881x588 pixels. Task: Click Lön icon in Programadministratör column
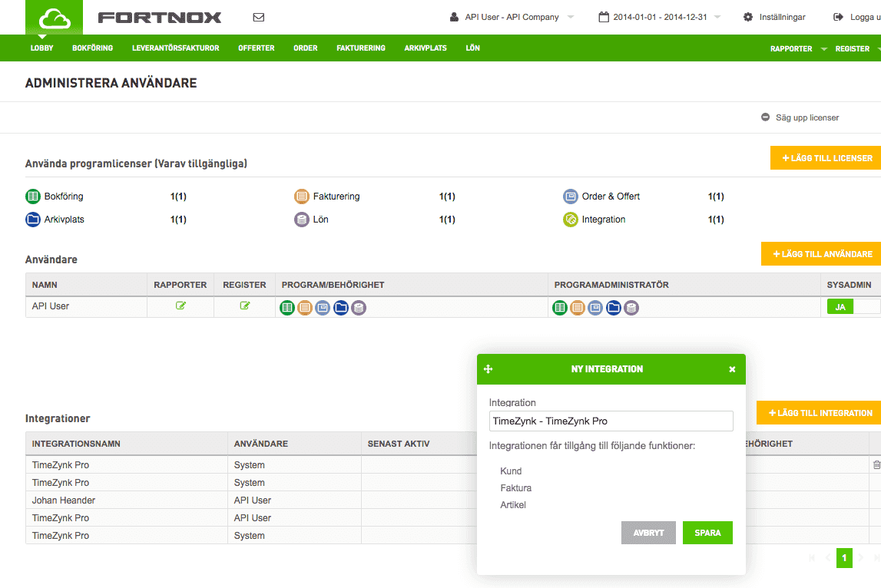[x=631, y=307]
